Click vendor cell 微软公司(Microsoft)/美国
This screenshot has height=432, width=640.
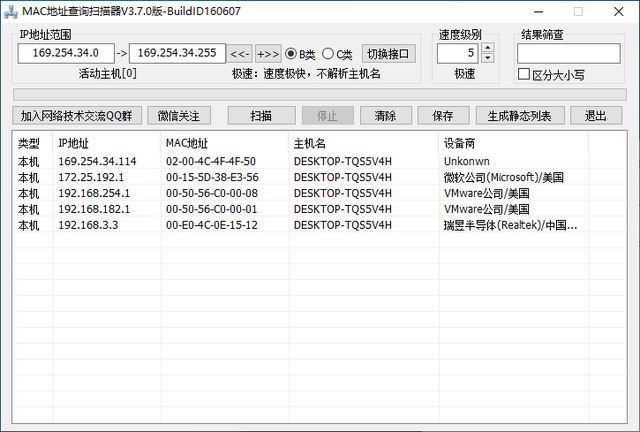[x=504, y=177]
